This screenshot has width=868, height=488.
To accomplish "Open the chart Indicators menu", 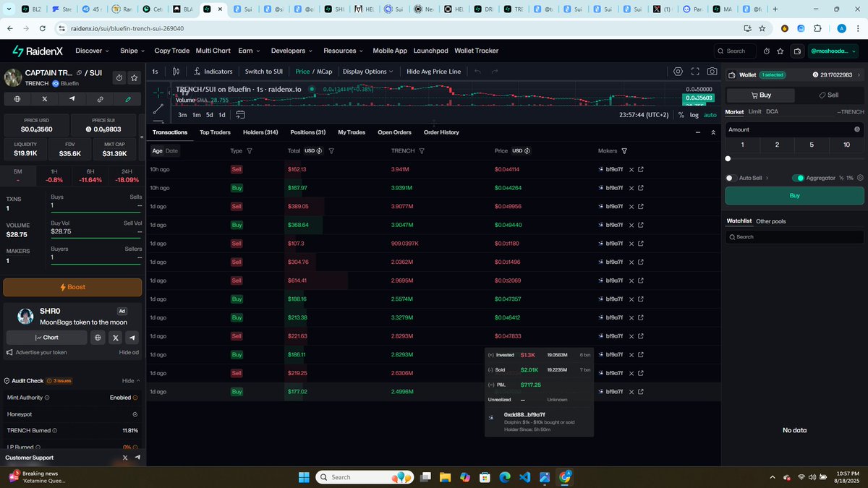I will 213,72.
